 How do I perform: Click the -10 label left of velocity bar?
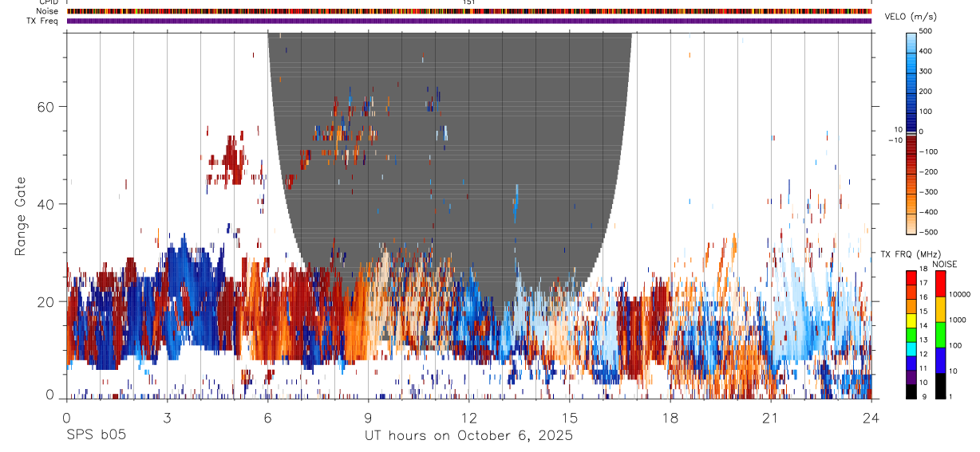(895, 140)
